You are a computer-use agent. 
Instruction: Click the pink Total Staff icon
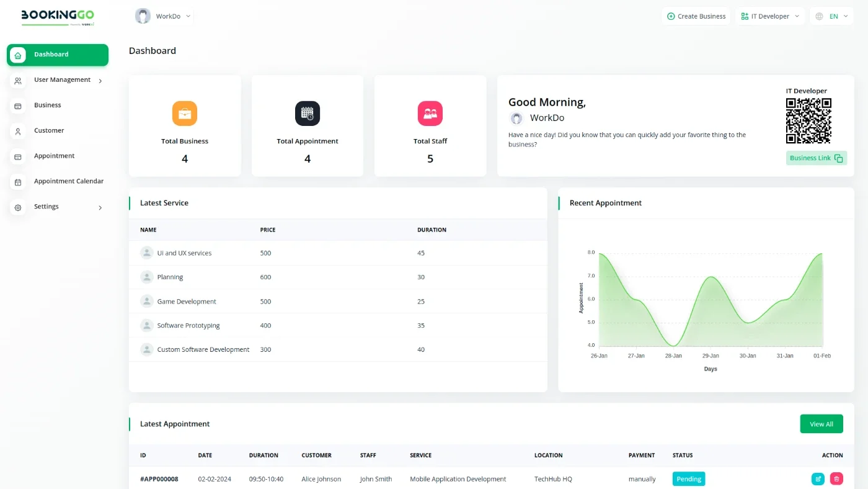click(430, 114)
